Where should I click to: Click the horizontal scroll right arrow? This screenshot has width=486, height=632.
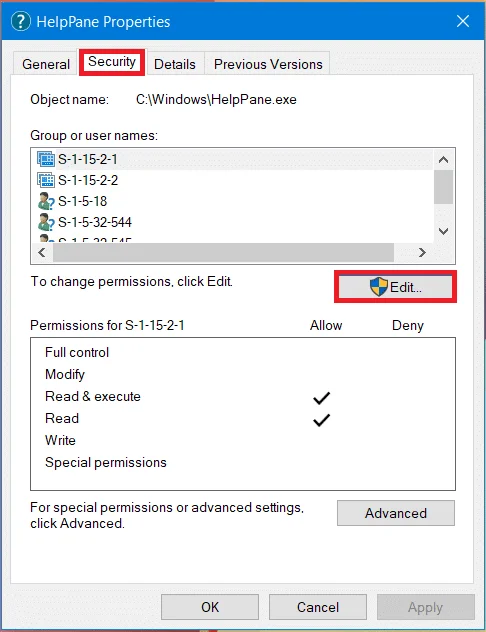click(x=422, y=252)
